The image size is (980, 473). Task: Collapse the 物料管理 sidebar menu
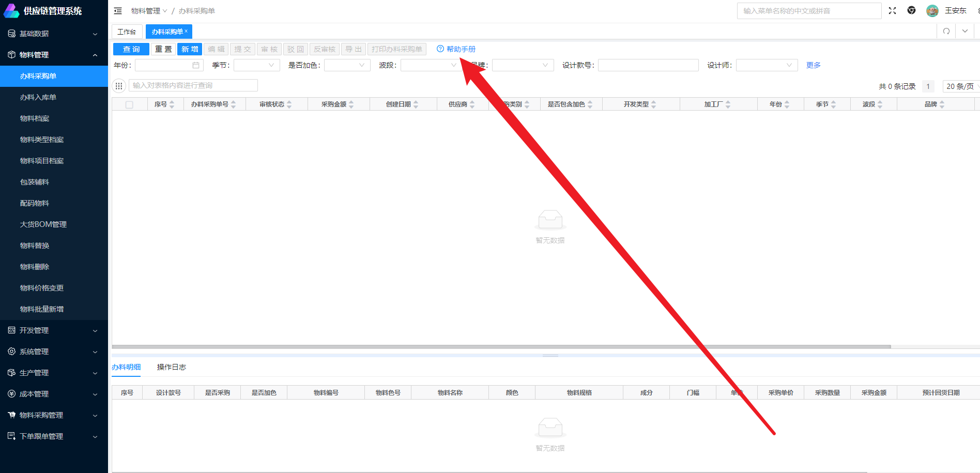(54, 55)
